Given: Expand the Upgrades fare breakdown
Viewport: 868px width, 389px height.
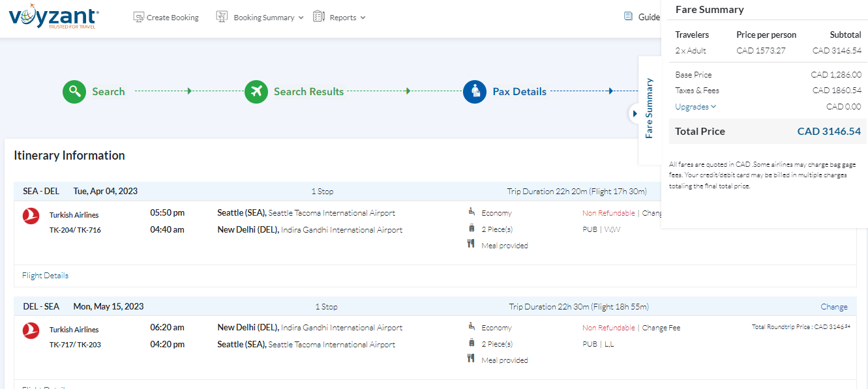Looking at the screenshot, I should click(x=695, y=107).
